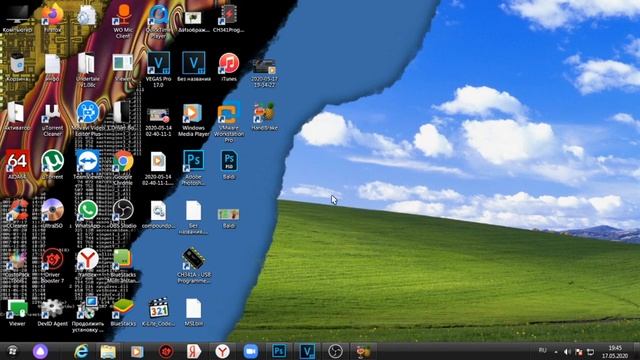Image resolution: width=640 pixels, height=360 pixels.
Task: Launch the UltraISO desktop shortcut
Action: coord(52,214)
